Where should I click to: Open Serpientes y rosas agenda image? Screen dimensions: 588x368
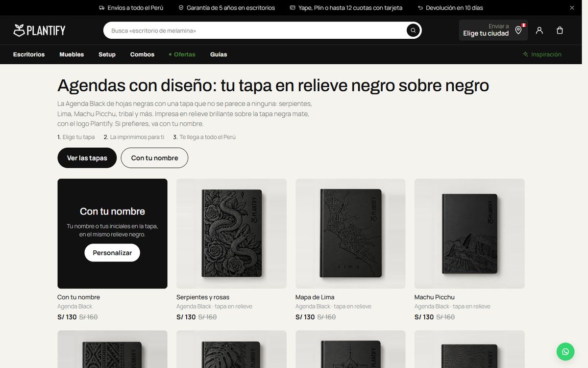point(231,234)
